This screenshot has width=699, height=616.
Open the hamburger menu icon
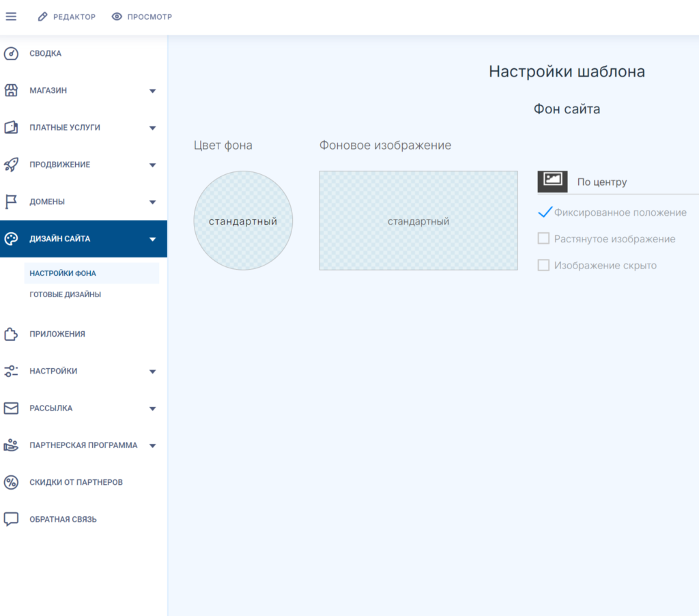point(11,16)
